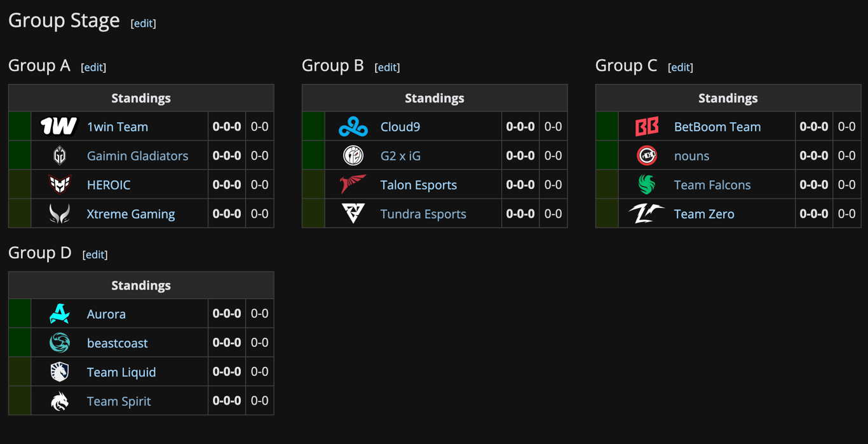The width and height of the screenshot is (868, 444).
Task: Open the Team Spirit link
Action: tap(119, 401)
